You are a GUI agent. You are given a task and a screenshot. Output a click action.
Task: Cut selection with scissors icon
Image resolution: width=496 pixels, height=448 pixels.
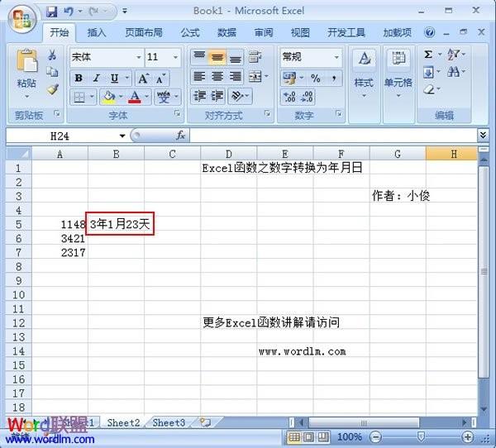click(x=53, y=55)
